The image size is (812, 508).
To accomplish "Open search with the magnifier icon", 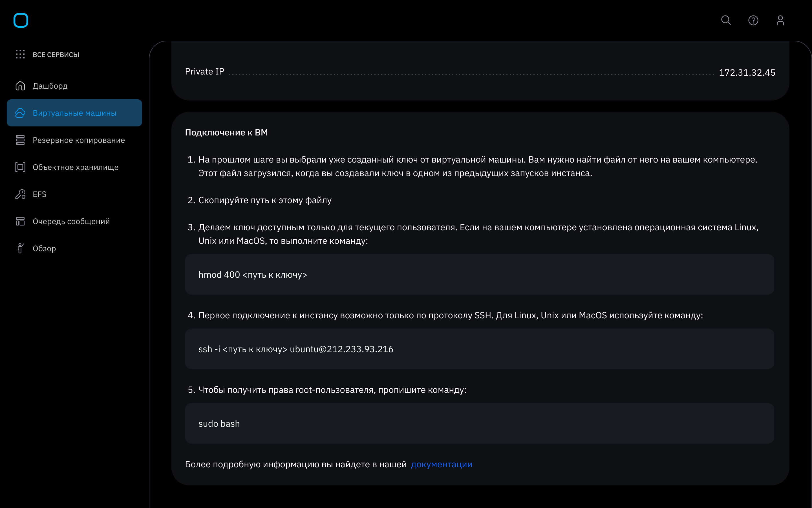I will [726, 20].
